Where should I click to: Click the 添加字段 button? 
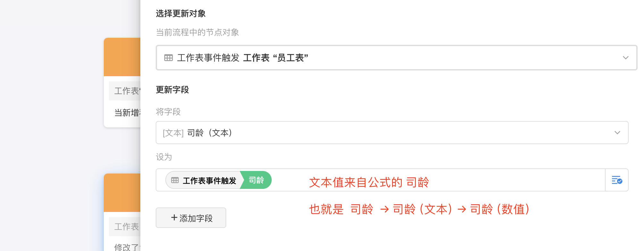(191, 218)
